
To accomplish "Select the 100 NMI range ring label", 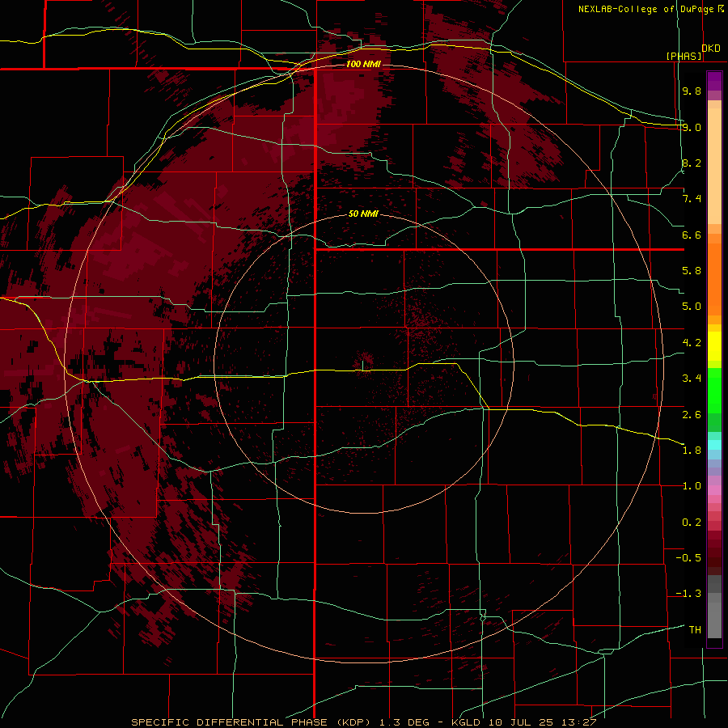I will 363,64.
